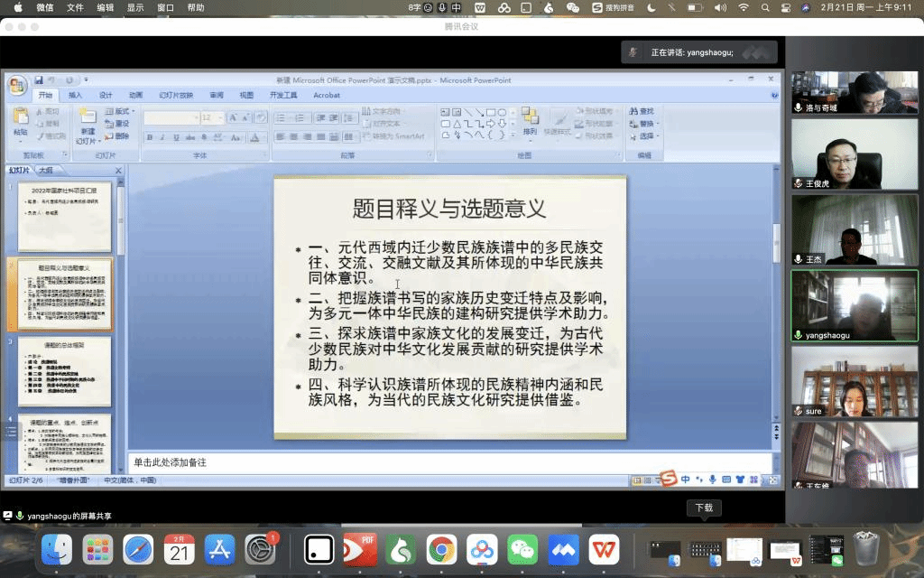This screenshot has width=924, height=578.
Task: Click the Office button in PowerPoint
Action: coord(17,85)
